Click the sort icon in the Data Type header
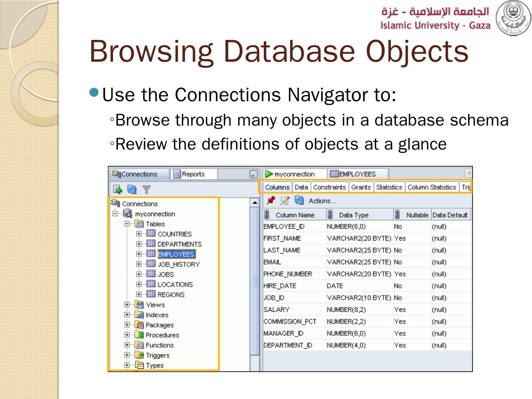The width and height of the screenshot is (532, 399). click(330, 215)
